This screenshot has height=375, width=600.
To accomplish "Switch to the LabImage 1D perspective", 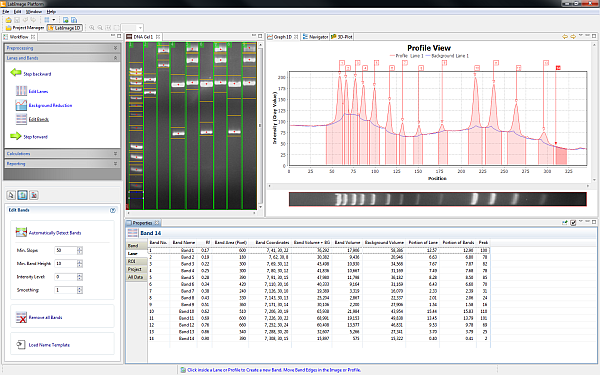I will pos(64,28).
